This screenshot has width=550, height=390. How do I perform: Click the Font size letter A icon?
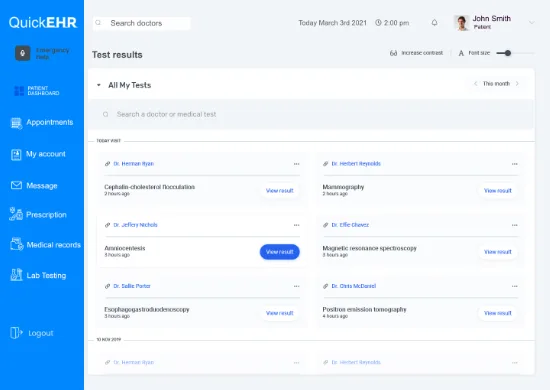(461, 53)
